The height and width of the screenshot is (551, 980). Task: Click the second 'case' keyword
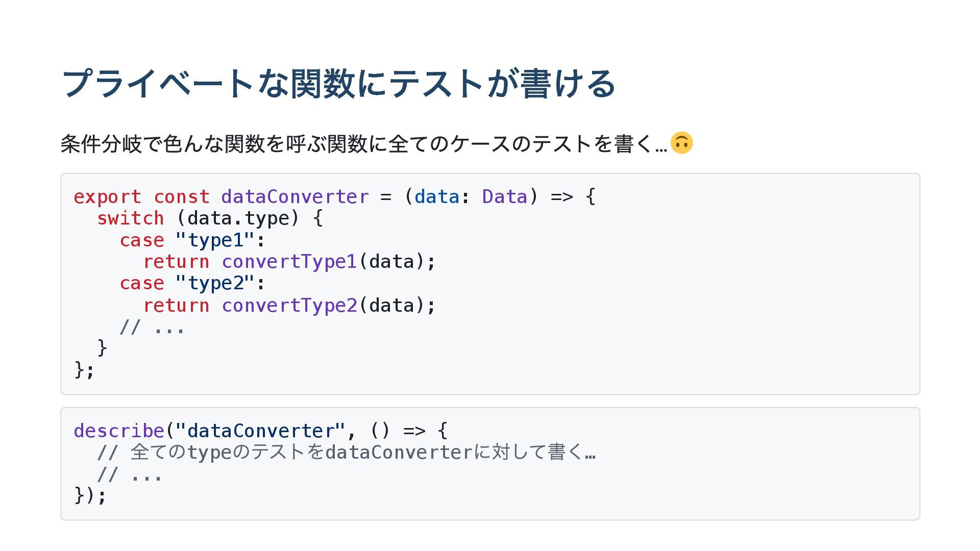click(141, 283)
